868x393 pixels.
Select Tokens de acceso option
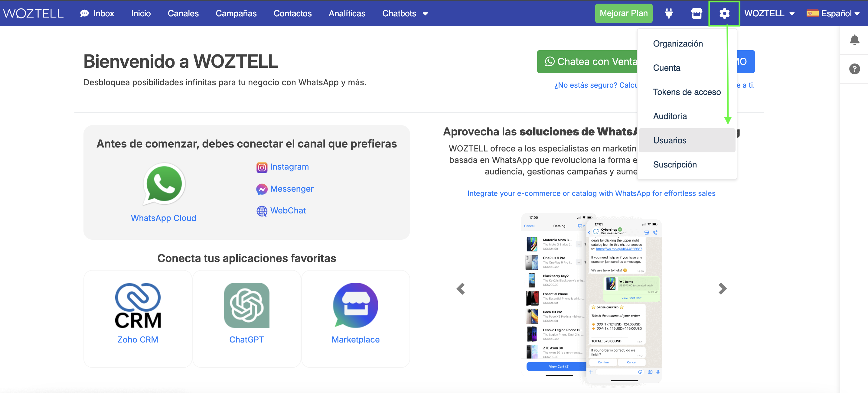coord(687,92)
